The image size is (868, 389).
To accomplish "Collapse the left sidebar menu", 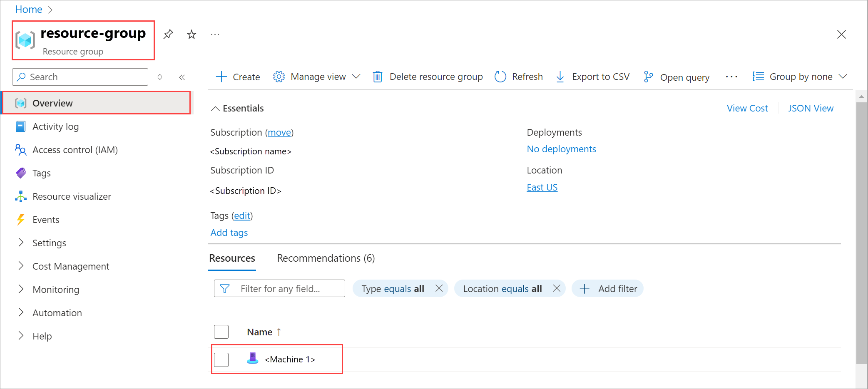I will click(x=182, y=77).
